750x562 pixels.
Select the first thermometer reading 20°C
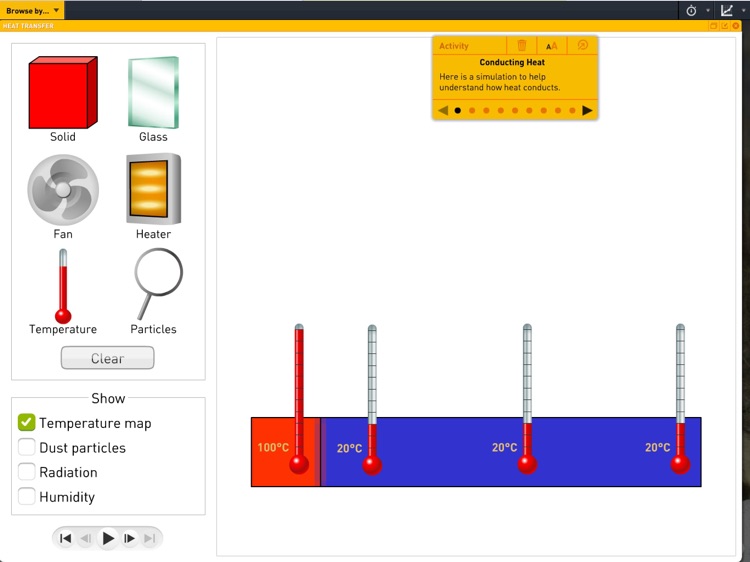pos(372,400)
